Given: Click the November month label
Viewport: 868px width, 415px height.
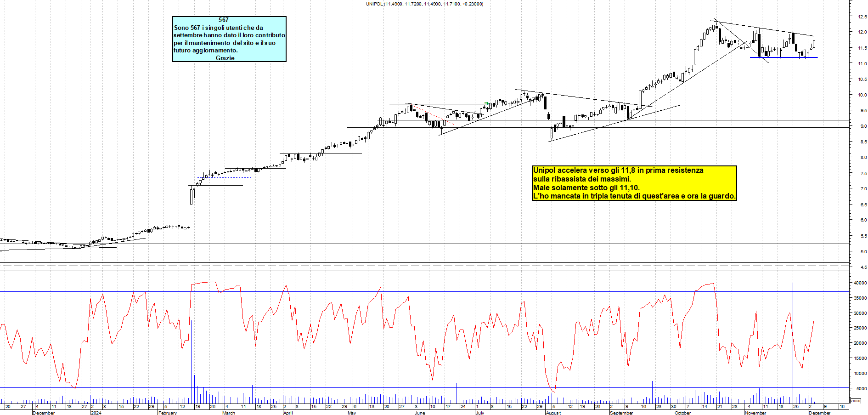Looking at the screenshot, I should 755,413.
